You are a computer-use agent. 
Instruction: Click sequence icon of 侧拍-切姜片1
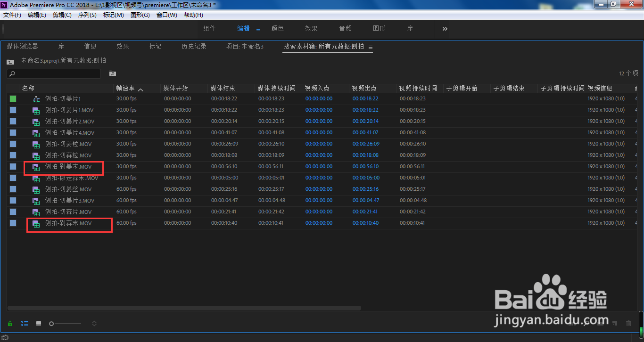36,99
